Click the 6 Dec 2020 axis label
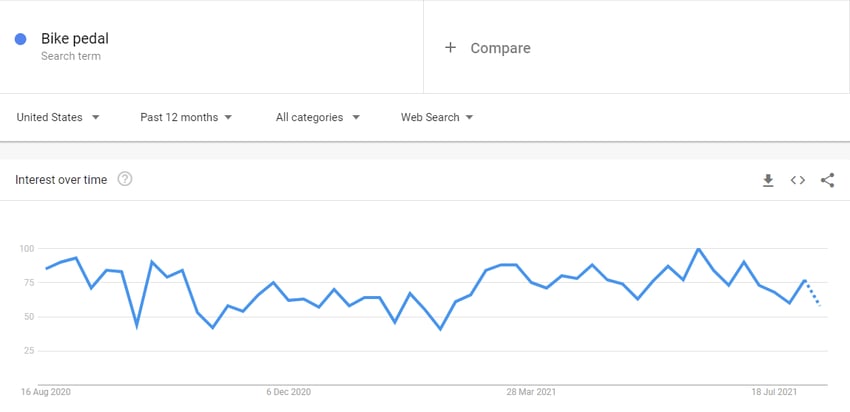 click(x=288, y=391)
